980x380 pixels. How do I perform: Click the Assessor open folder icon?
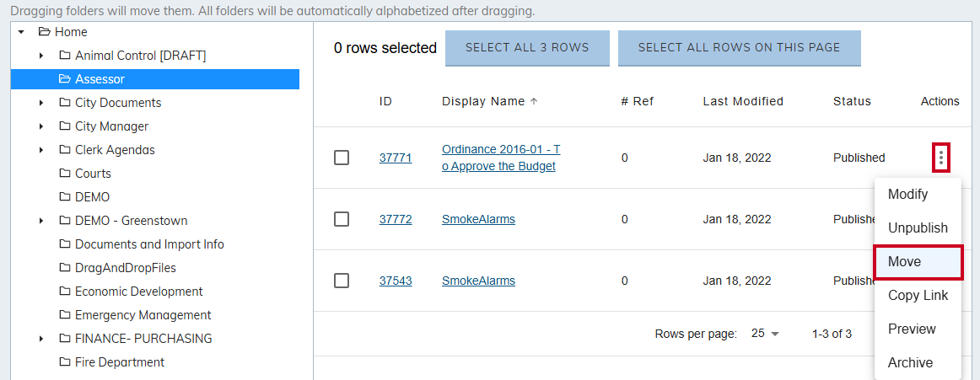[65, 79]
